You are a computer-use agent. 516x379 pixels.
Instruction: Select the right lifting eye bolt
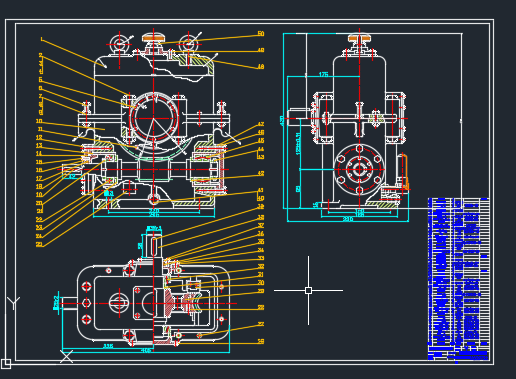click(188, 44)
